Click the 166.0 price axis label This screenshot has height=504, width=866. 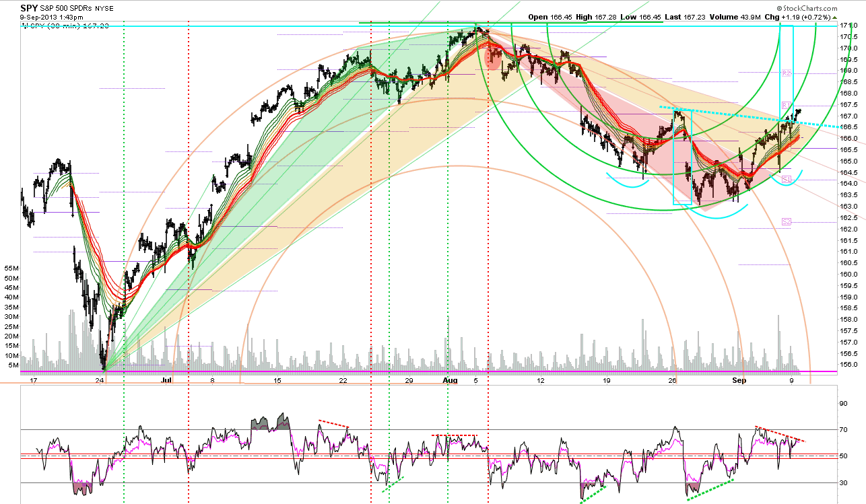pos(848,139)
